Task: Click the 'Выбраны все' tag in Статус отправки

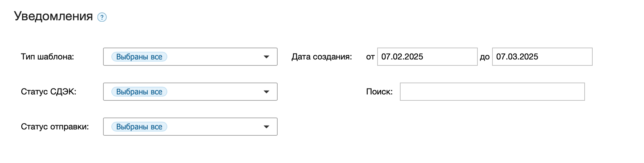Action: [139, 127]
